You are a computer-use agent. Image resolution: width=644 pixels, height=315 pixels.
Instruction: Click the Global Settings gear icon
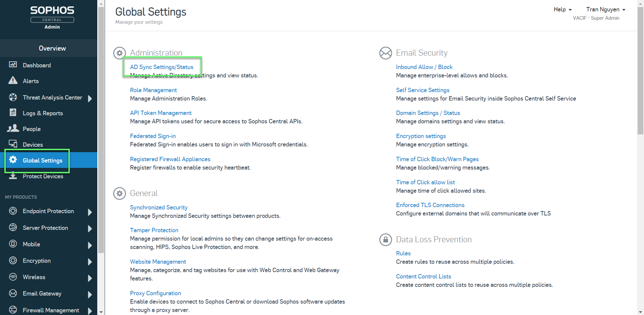pyautogui.click(x=13, y=160)
